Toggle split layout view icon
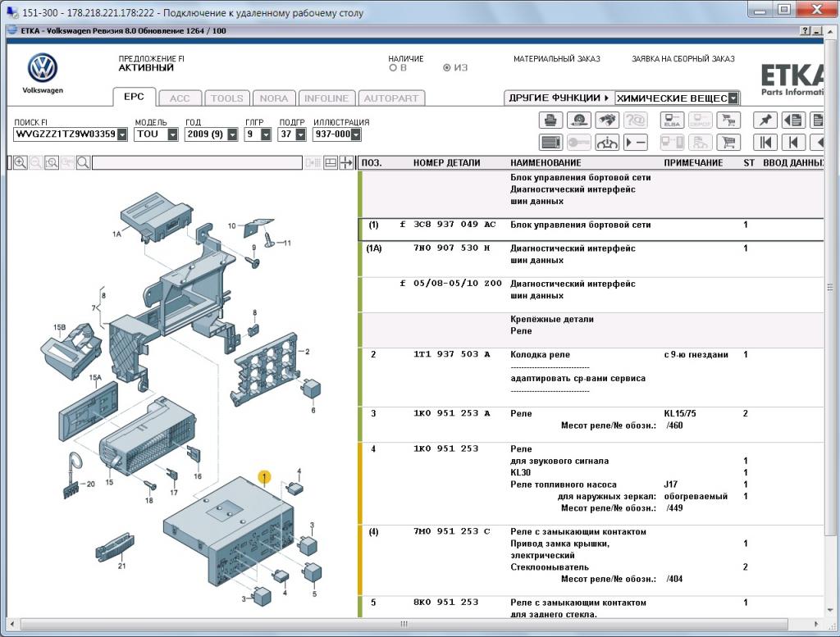 [x=331, y=162]
